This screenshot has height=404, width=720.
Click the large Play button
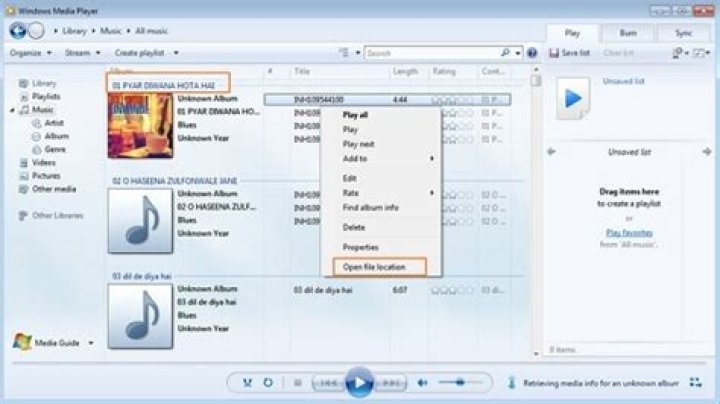click(x=359, y=382)
